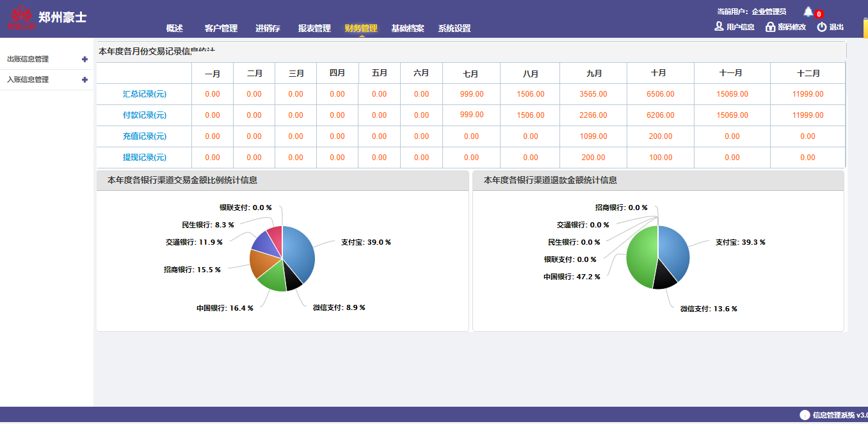Switch to the 进销存 menu
Image resolution: width=868 pixels, height=424 pixels.
coord(268,28)
